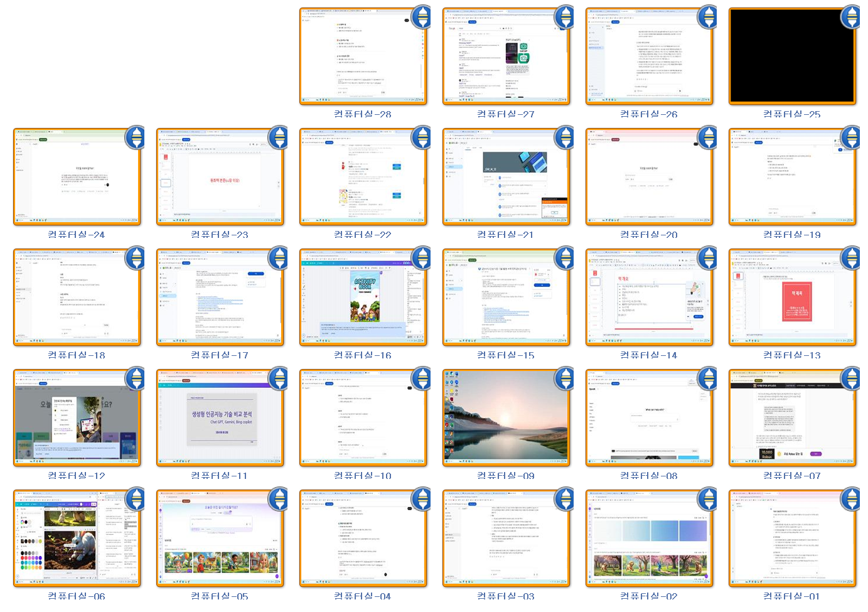Select the 컴퓨터실-13 red slide thumbnail

[x=791, y=298]
